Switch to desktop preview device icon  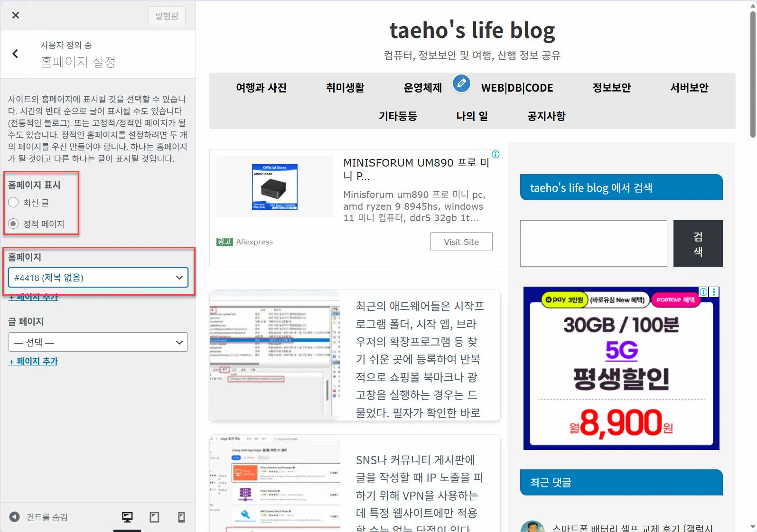tap(127, 517)
